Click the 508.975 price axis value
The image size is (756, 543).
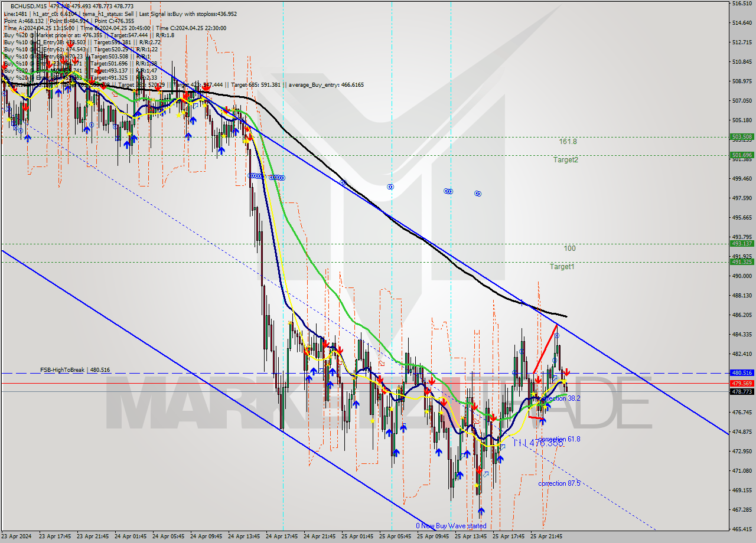coord(742,81)
